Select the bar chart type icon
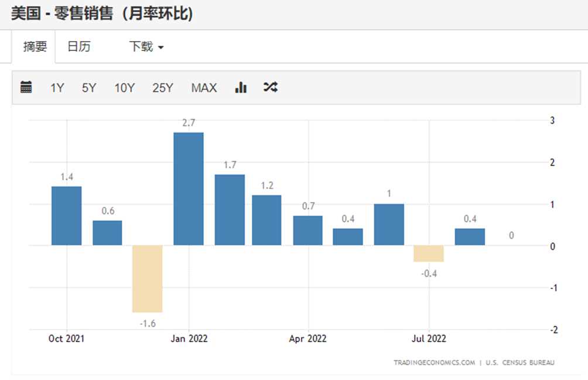This screenshot has width=588, height=380. tap(241, 88)
